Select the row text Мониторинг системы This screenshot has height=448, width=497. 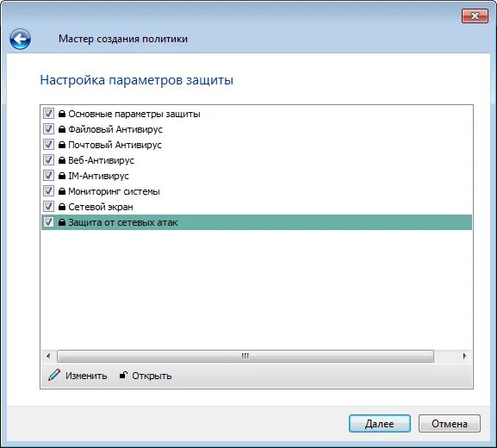pyautogui.click(x=114, y=191)
